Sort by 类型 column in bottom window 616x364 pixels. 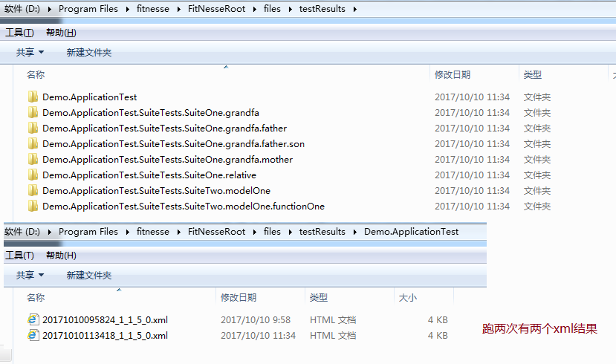319,298
